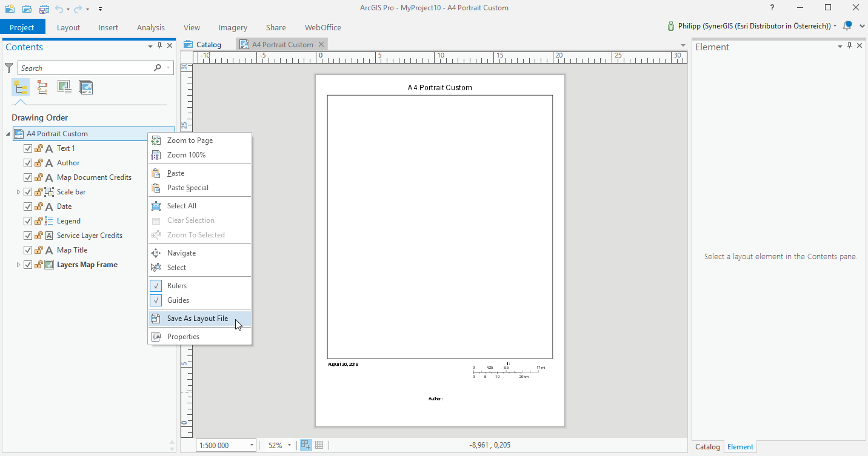Open the map scale 1:500 000 dropdown
The image size is (868, 456).
[252, 445]
